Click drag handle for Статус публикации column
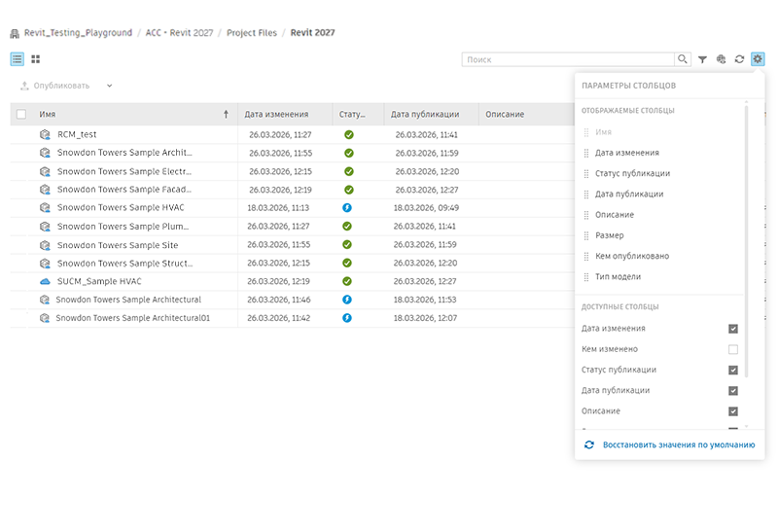 coord(586,174)
